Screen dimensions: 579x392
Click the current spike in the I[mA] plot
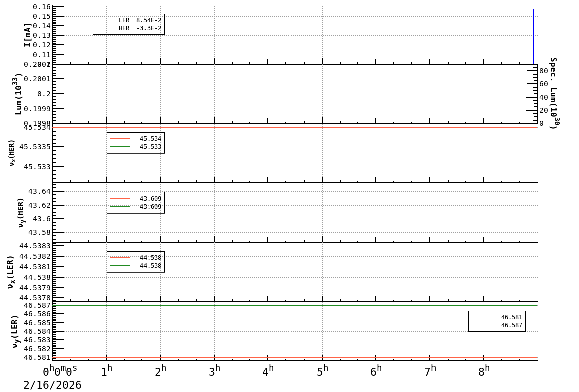click(x=533, y=35)
